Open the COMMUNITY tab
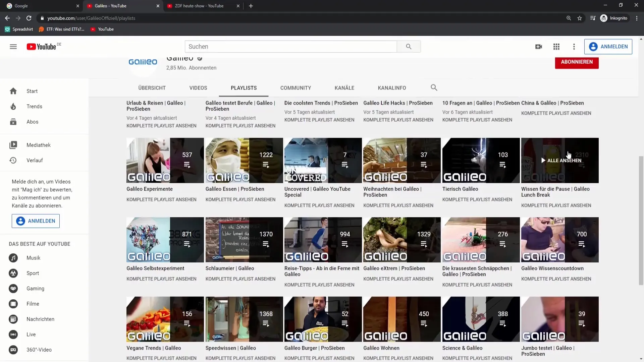The image size is (644, 362). pos(296,88)
